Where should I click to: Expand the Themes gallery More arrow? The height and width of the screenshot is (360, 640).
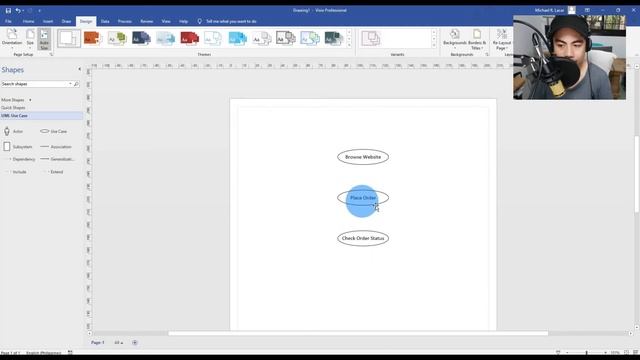click(349, 45)
